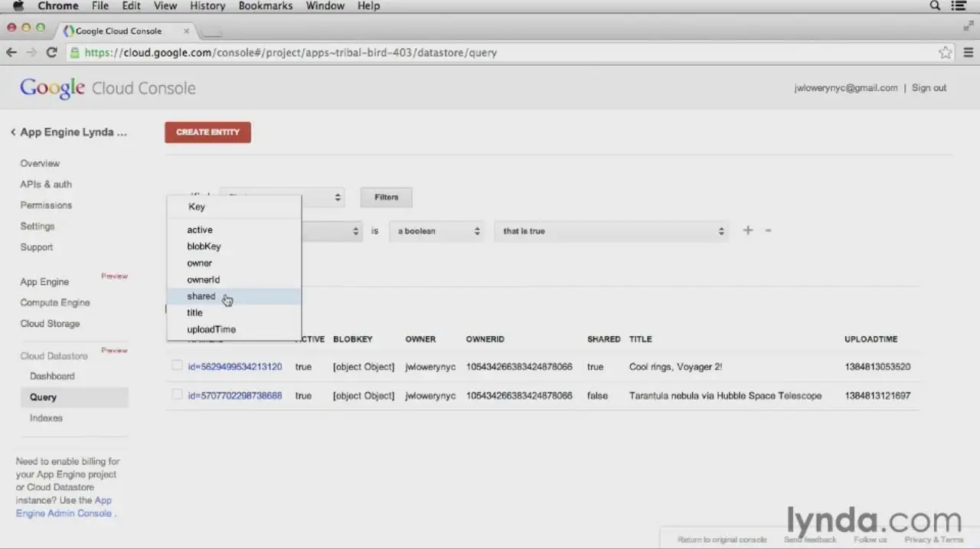Click the UPLOADTIME column header

(x=871, y=339)
